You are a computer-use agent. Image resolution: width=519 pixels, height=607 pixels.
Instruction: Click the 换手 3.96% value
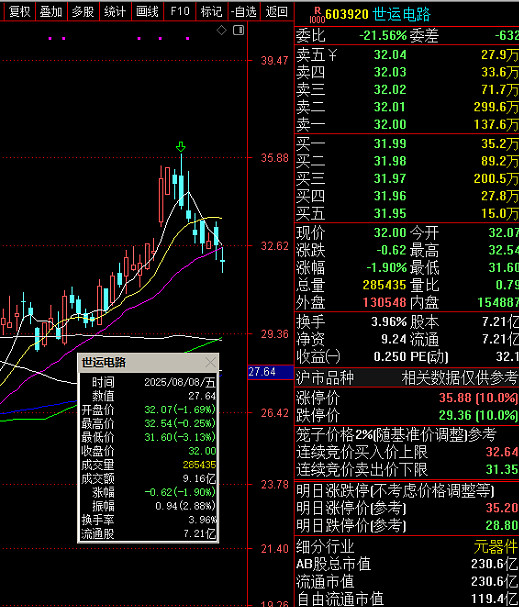[389, 322]
